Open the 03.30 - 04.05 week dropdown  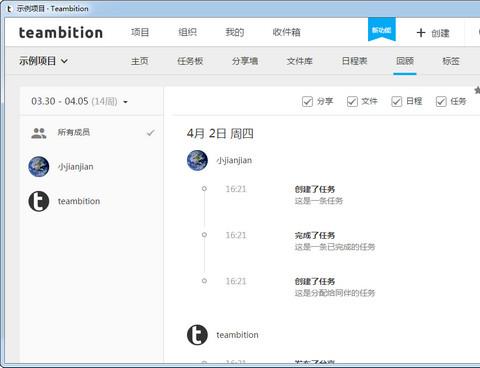pyautogui.click(x=79, y=101)
